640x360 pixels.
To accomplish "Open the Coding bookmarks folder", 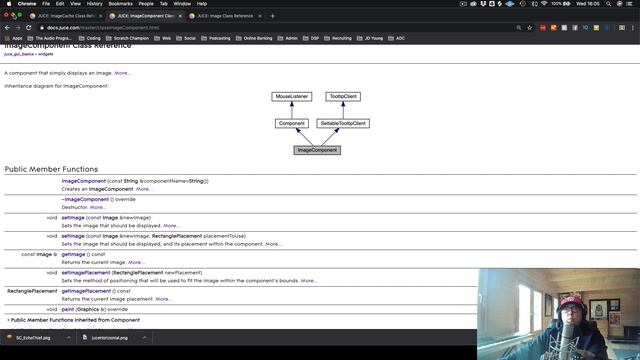I will pos(89,38).
